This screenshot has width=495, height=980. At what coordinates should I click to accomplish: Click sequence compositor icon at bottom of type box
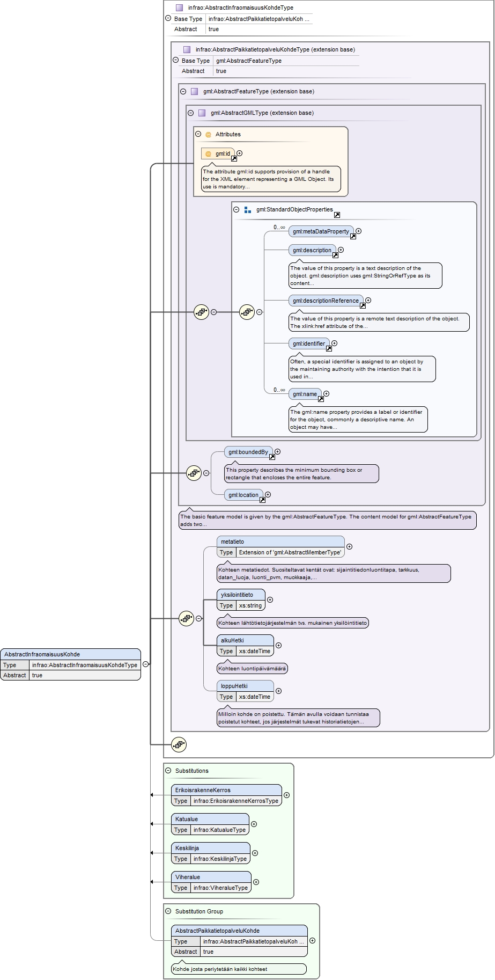[x=179, y=744]
